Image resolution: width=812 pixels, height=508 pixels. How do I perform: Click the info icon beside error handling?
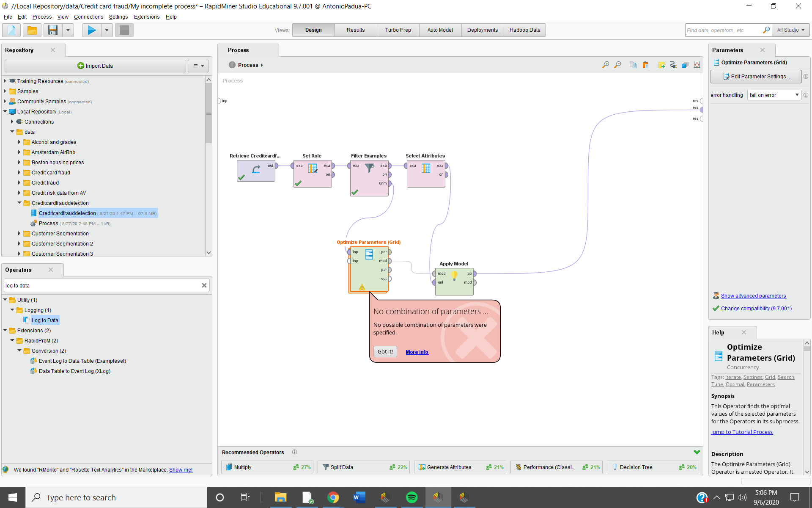(x=806, y=95)
